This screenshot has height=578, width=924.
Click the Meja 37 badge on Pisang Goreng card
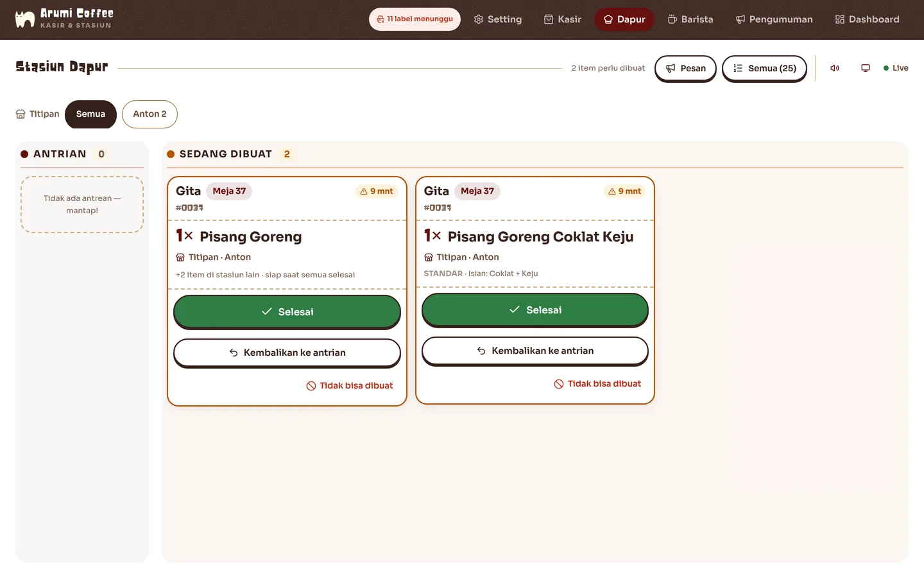[229, 191]
